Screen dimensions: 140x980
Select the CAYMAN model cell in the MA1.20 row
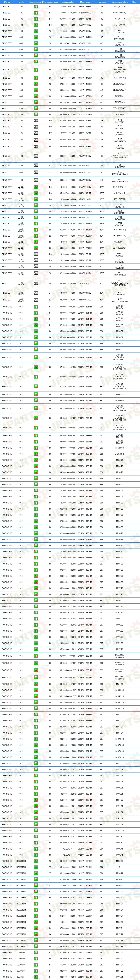tap(21, 958)
